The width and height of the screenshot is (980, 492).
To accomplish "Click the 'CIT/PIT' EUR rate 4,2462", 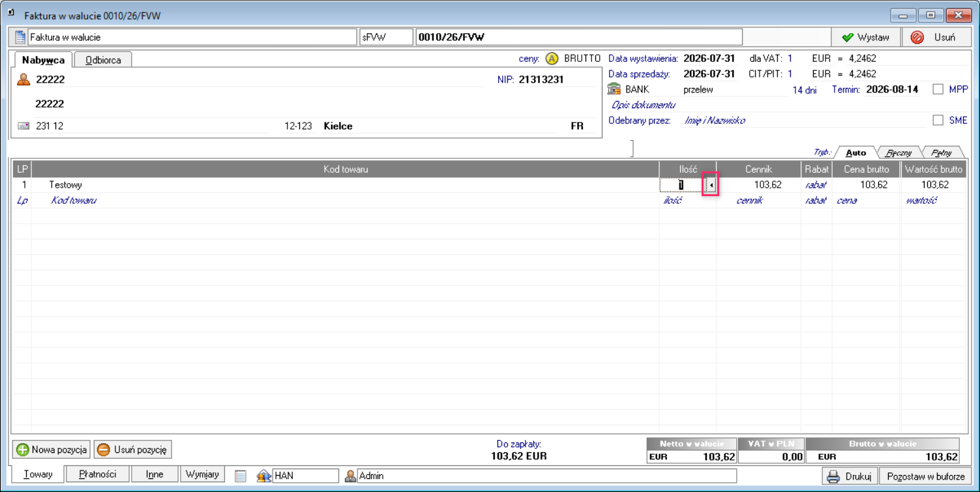I will [x=863, y=74].
